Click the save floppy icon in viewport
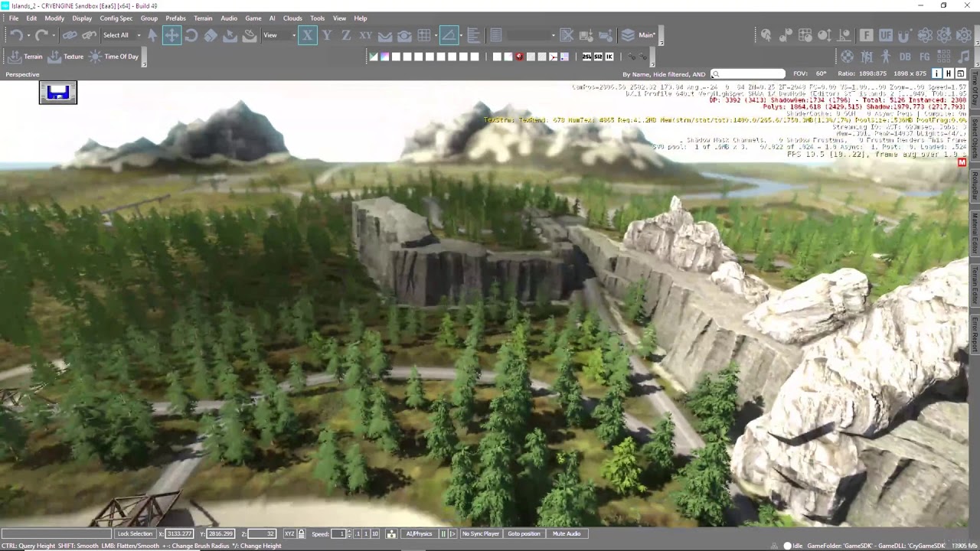980x551 pixels. [x=58, y=93]
